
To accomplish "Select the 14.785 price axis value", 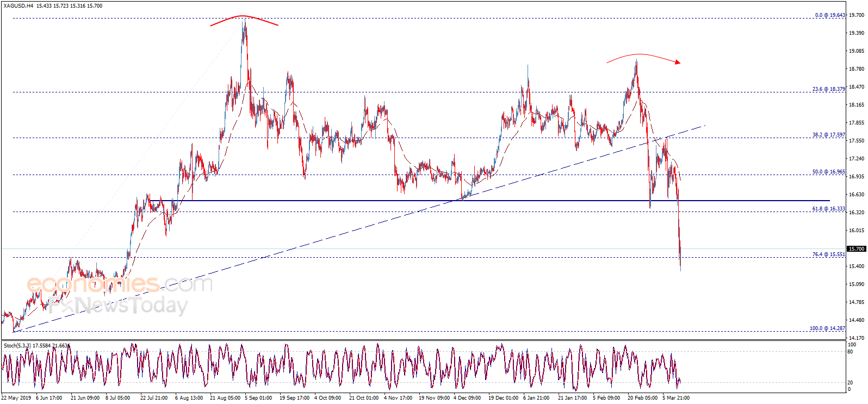I will pos(857,302).
